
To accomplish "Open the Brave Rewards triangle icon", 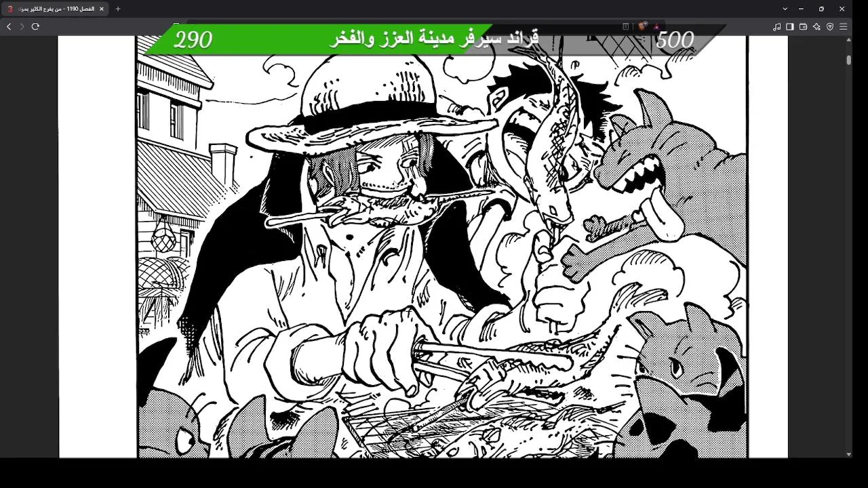I will point(656,26).
